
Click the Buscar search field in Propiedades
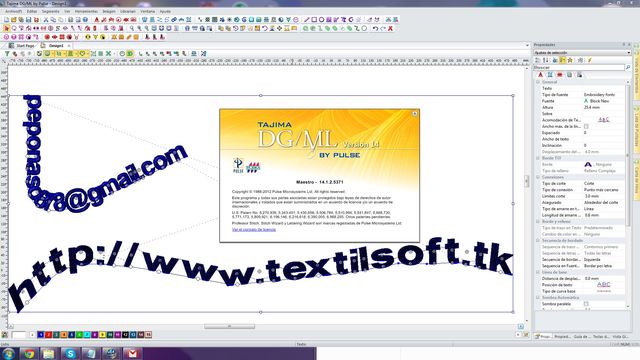point(579,67)
